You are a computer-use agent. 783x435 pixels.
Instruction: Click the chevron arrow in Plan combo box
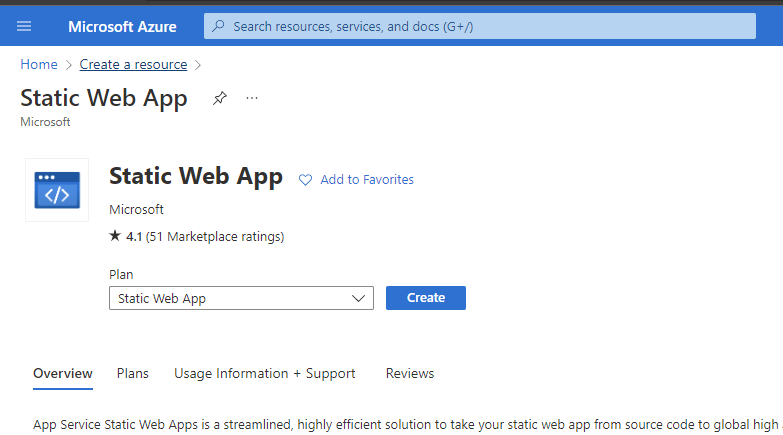pos(358,299)
